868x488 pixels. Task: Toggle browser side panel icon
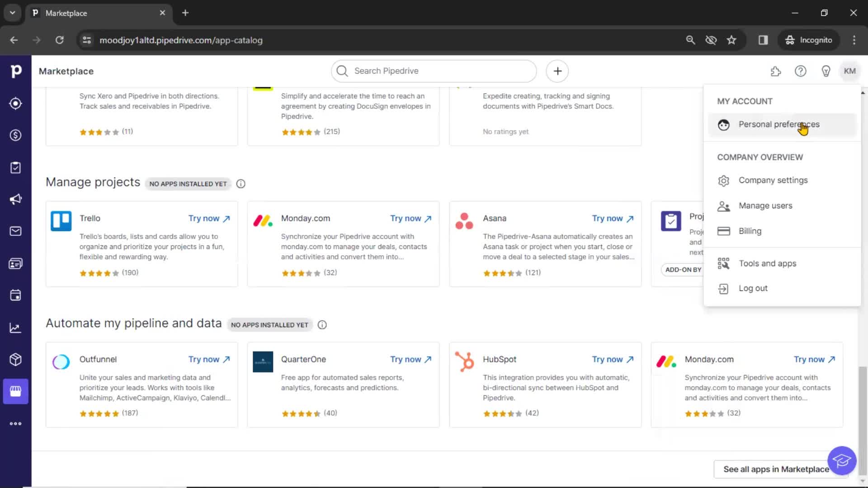coord(763,40)
